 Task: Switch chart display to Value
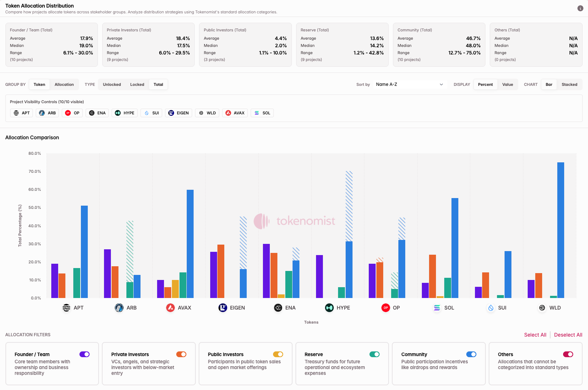(507, 84)
